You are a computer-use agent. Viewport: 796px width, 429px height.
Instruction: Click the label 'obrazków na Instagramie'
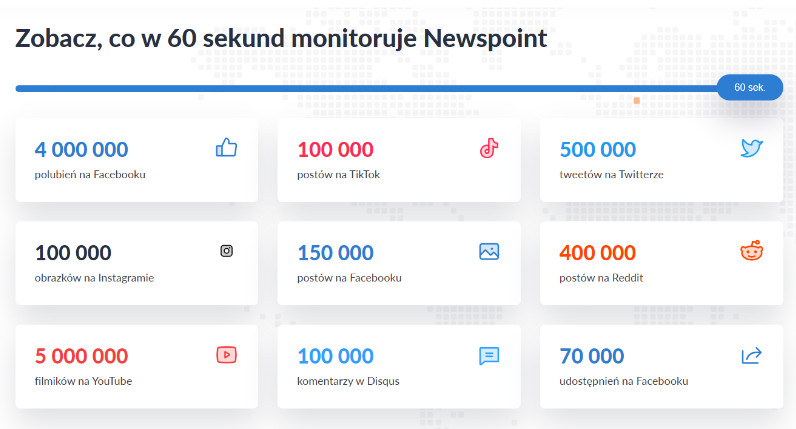(x=94, y=278)
